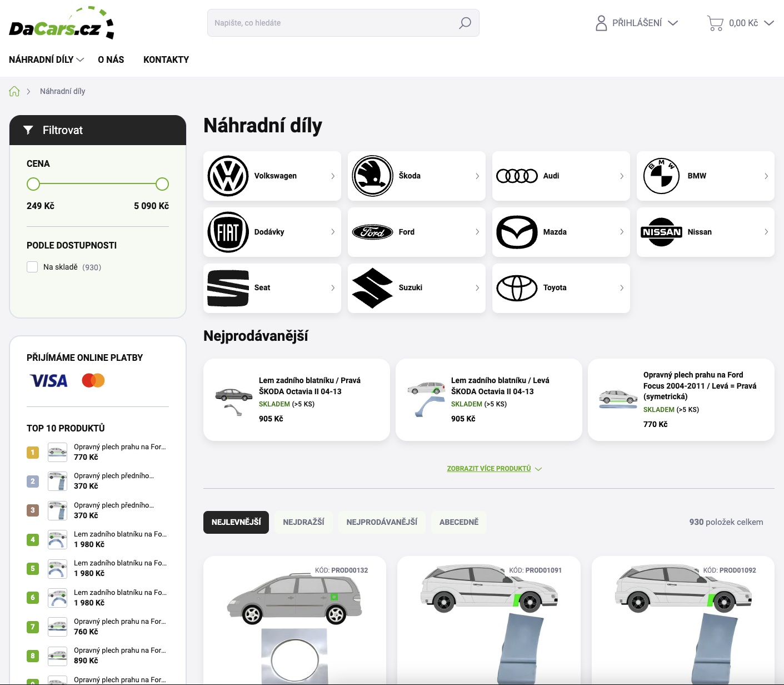
Task: Click the chevron on Škoda card
Action: tap(477, 176)
